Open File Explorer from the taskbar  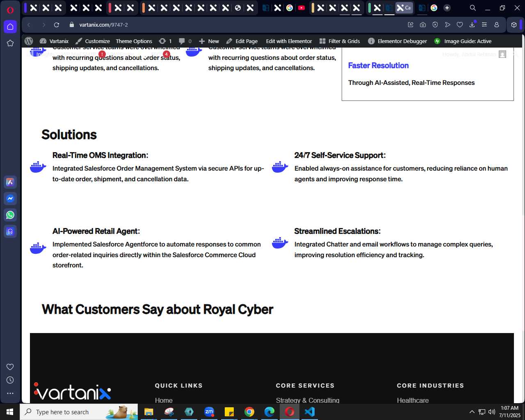click(148, 412)
